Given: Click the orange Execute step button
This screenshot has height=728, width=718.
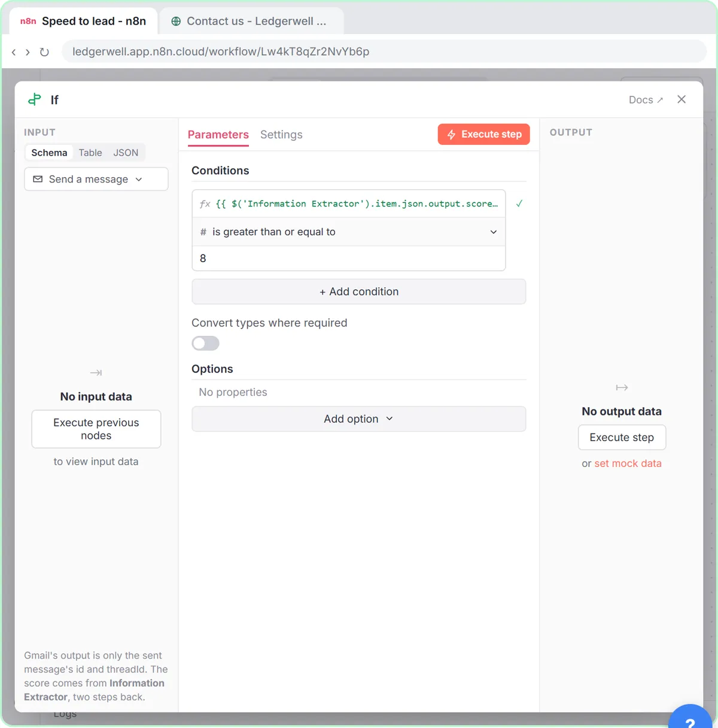Looking at the screenshot, I should (x=484, y=134).
